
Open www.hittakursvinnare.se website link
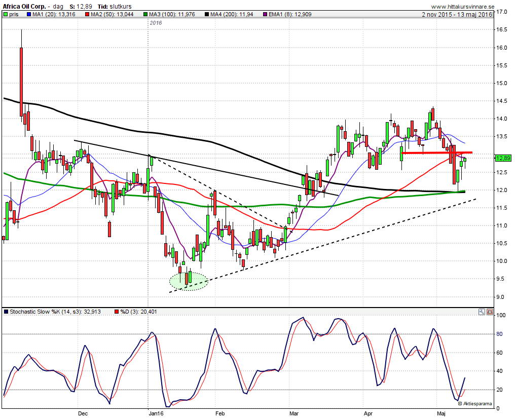coord(463,7)
